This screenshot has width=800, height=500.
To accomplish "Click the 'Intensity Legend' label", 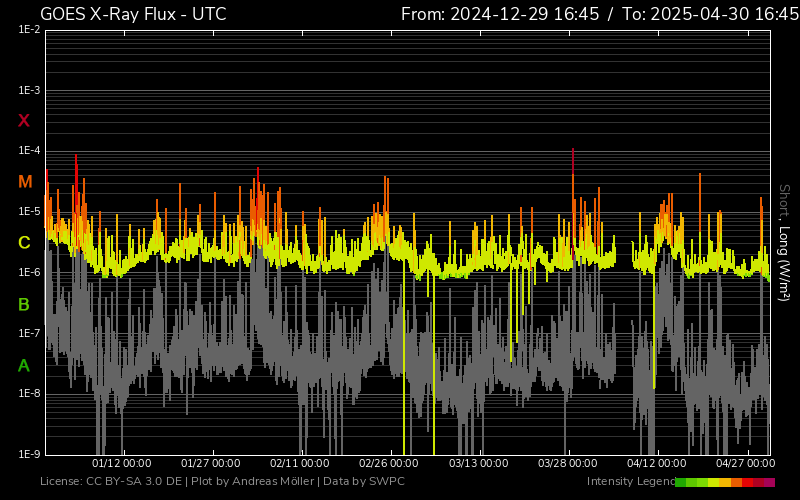I will tap(631, 481).
